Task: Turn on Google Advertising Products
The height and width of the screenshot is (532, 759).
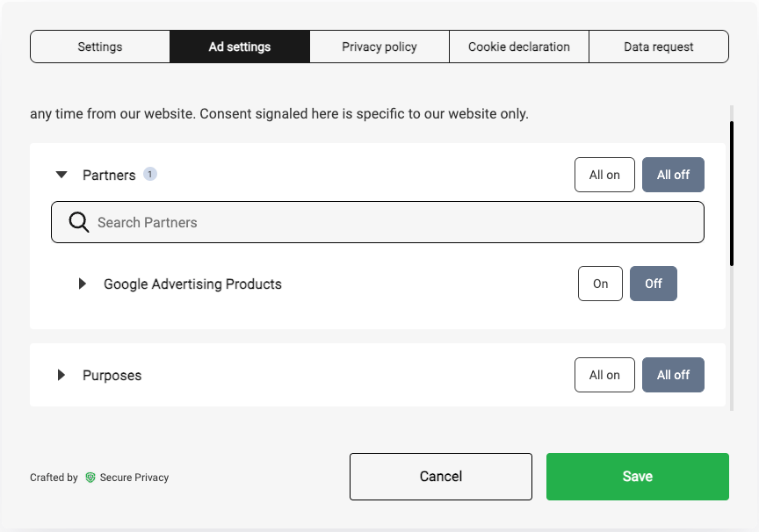Action: click(x=600, y=283)
